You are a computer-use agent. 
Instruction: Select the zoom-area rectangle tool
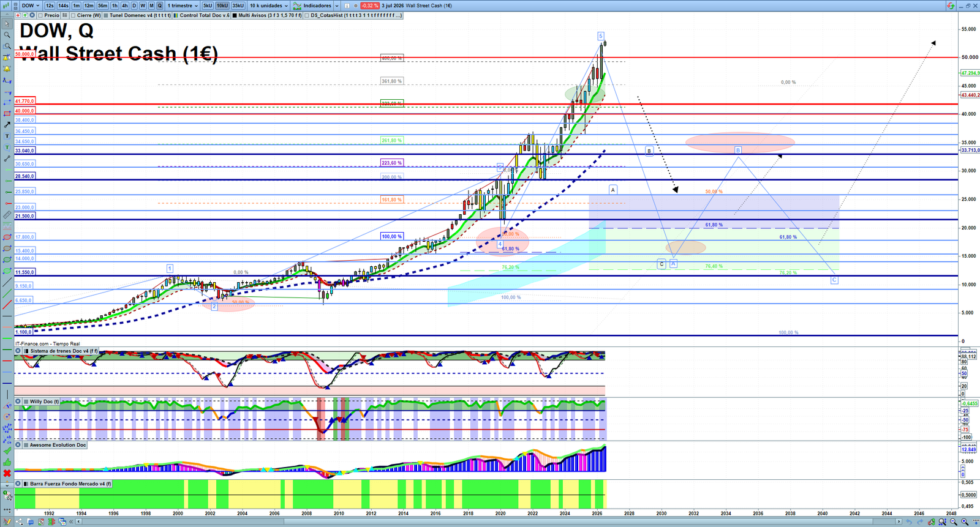pyautogui.click(x=7, y=46)
